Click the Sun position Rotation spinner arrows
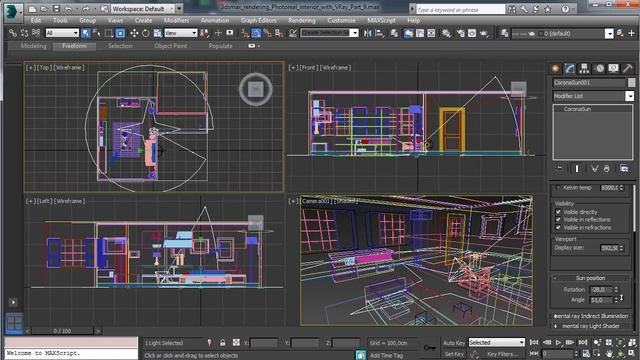The width and height of the screenshot is (640, 360). [x=616, y=289]
